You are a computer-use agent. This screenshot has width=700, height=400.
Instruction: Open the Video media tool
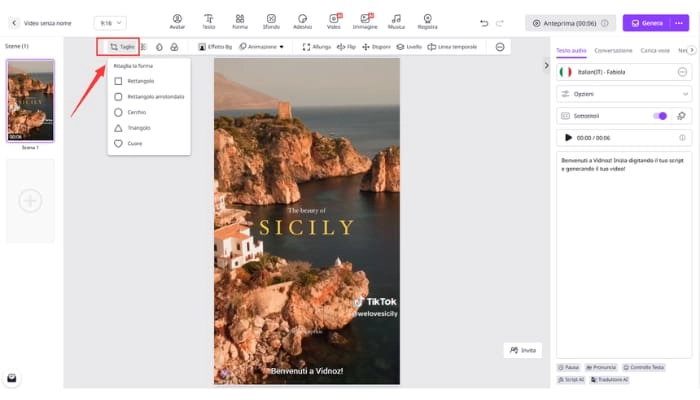333,21
